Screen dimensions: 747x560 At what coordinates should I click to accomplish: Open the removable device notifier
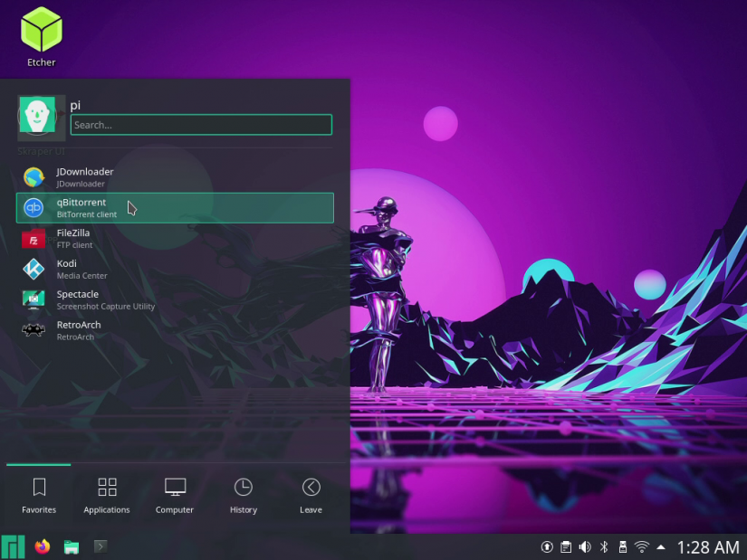(622, 546)
